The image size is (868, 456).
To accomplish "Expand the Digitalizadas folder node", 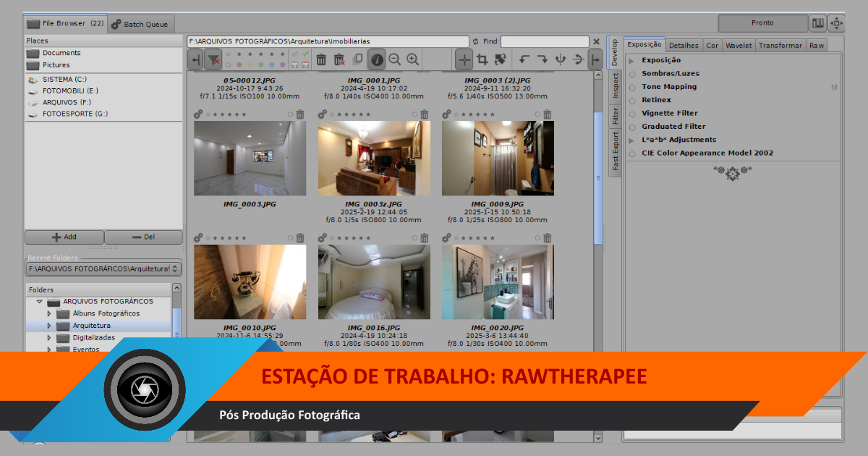I will coord(49,338).
